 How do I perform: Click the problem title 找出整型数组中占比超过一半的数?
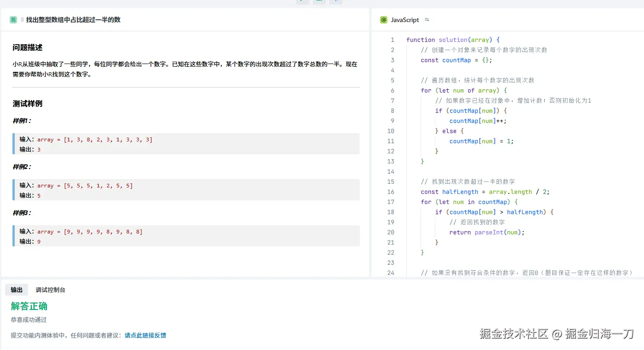tap(73, 20)
